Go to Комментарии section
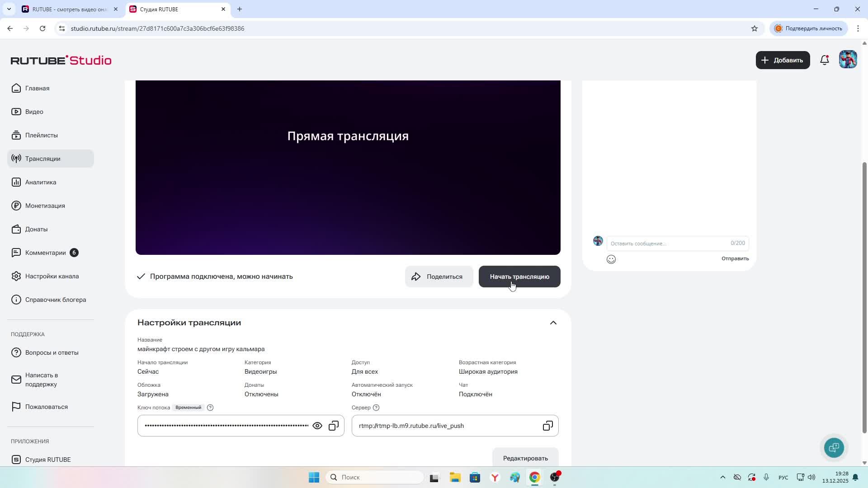This screenshot has width=868, height=488. click(45, 253)
